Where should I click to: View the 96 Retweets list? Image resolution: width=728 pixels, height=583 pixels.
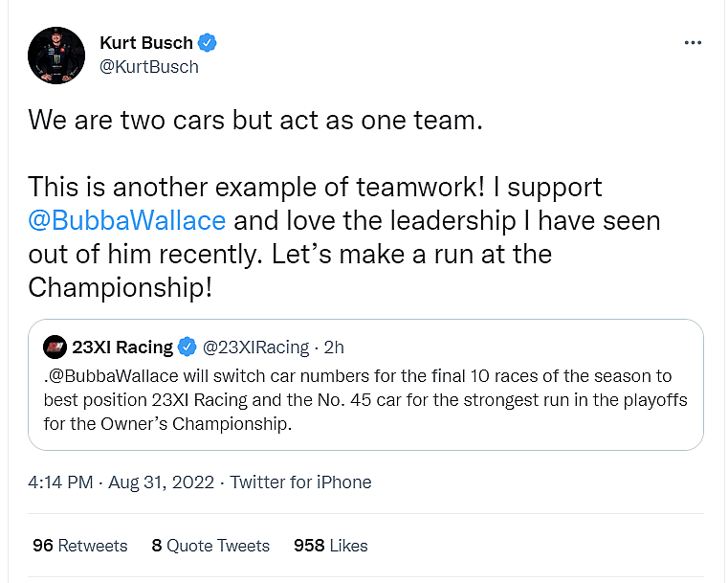(80, 545)
